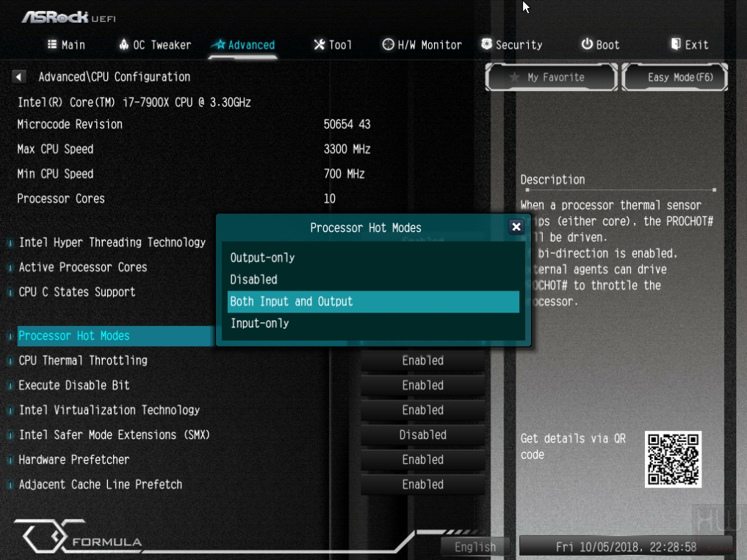Click the Intel Core i7-7900X CPU text
The image size is (747, 560).
tap(134, 102)
